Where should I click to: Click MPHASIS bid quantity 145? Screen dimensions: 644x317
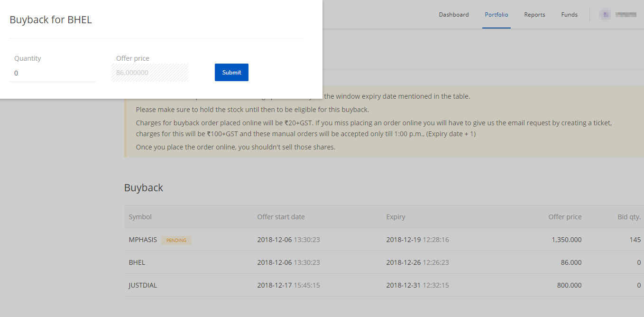click(635, 240)
